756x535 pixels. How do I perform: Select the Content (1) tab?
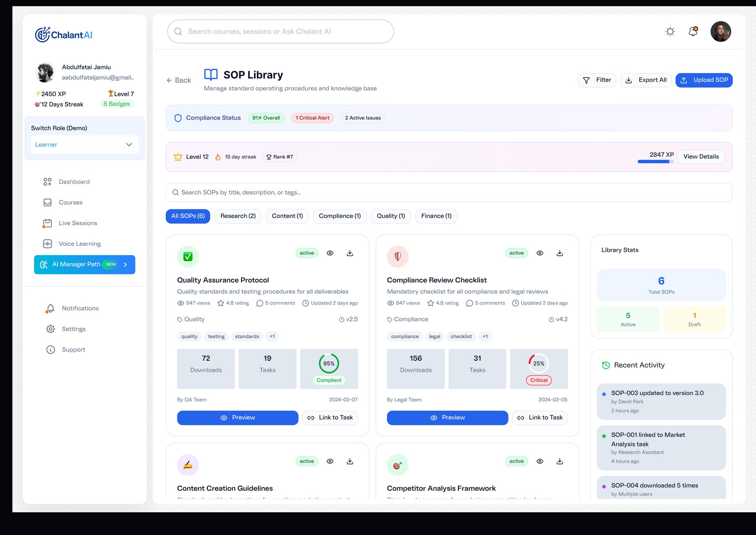pos(287,216)
